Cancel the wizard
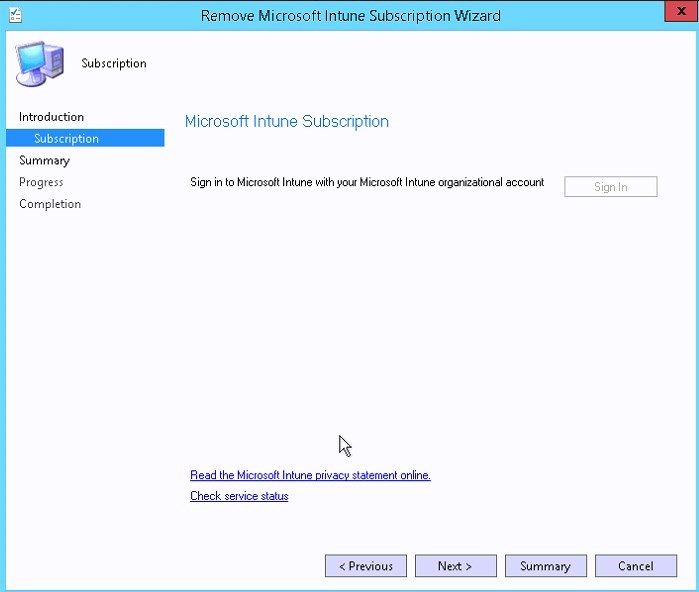This screenshot has height=592, width=699. [x=636, y=566]
